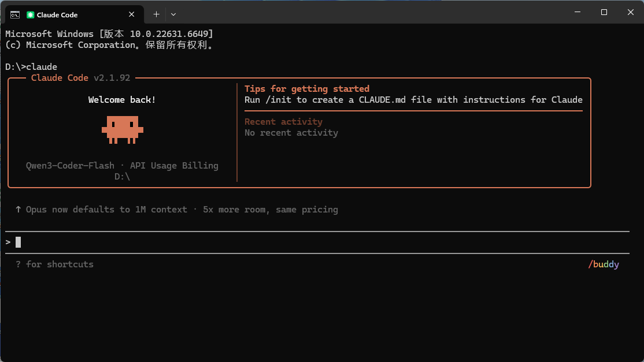The width and height of the screenshot is (644, 362).
Task: Open a new terminal tab
Action: click(x=156, y=14)
